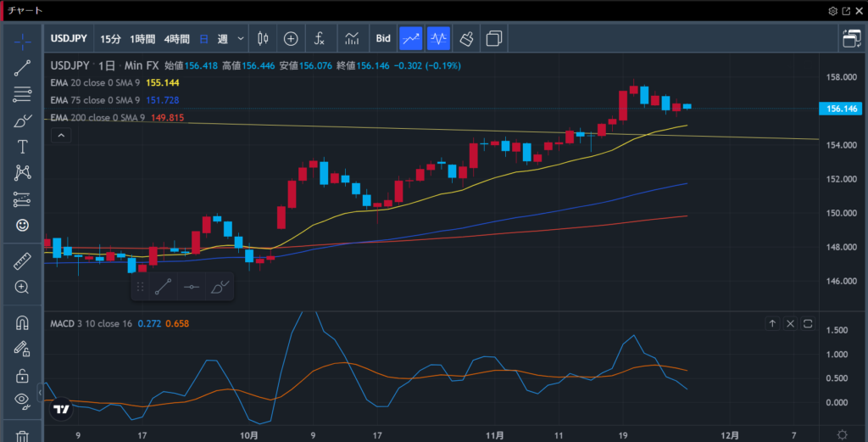Select the ruler measure tool
This screenshot has width=868, height=442.
tap(22, 261)
